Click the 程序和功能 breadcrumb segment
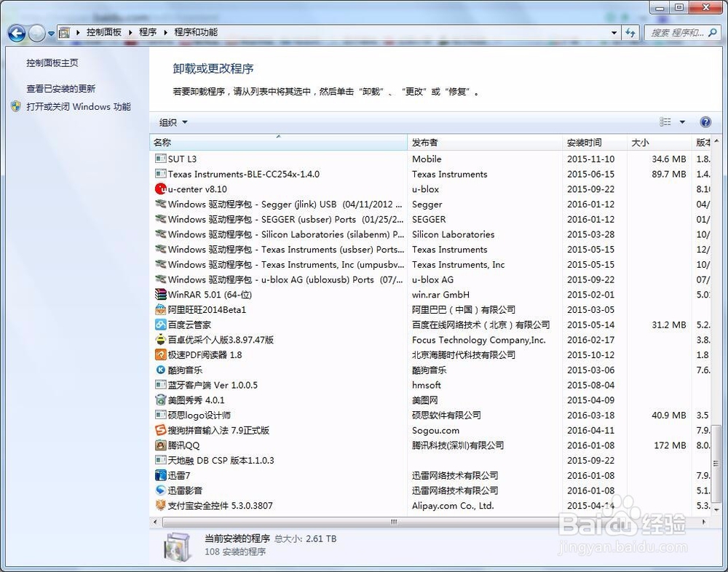The height and width of the screenshot is (572, 728). point(195,32)
